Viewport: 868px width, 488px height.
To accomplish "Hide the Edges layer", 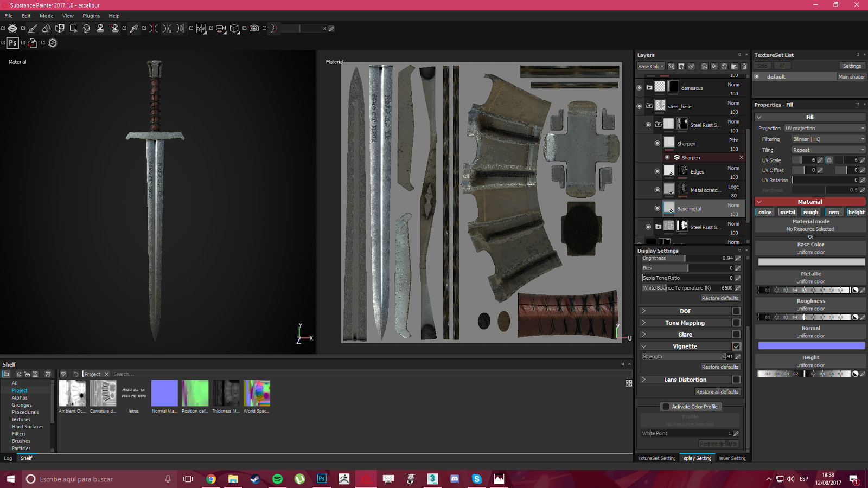I will (x=657, y=171).
